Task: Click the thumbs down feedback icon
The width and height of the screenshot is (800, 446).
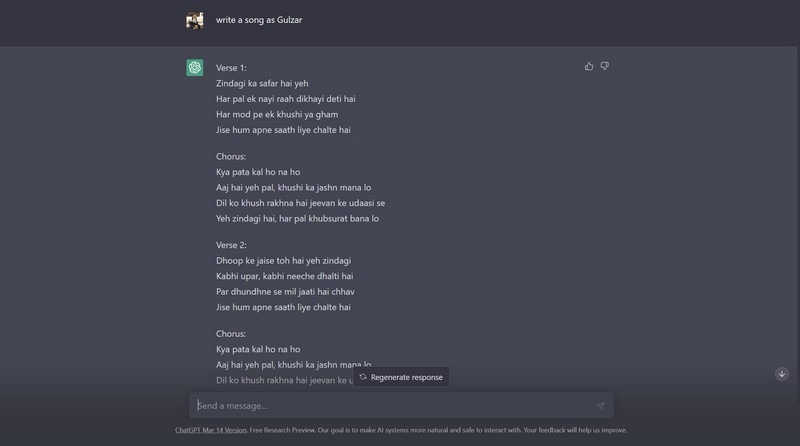Action: pos(604,67)
